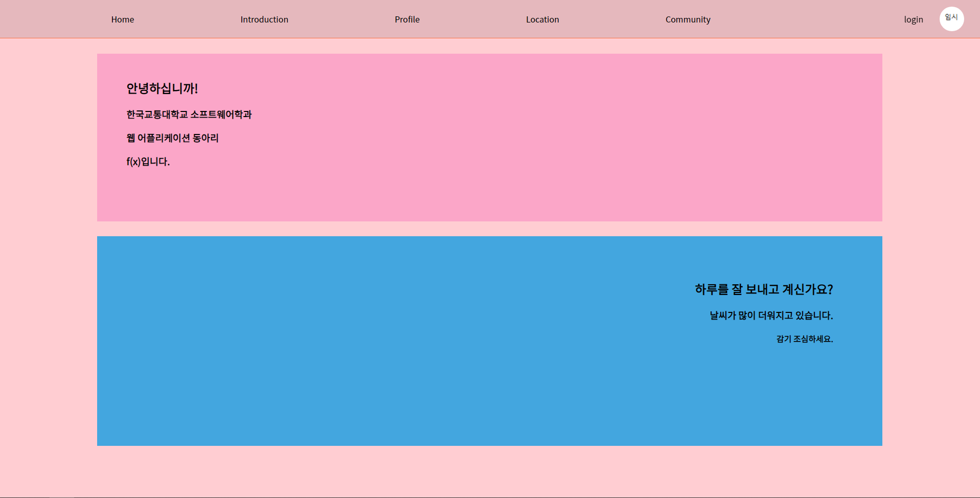This screenshot has height=498, width=980.
Task: Click the 날씨가 많이 더워지고 있습니다 text
Action: coord(771,315)
